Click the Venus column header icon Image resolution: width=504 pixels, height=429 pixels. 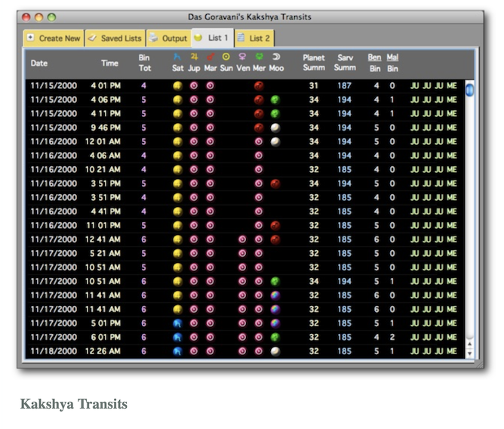(x=242, y=57)
